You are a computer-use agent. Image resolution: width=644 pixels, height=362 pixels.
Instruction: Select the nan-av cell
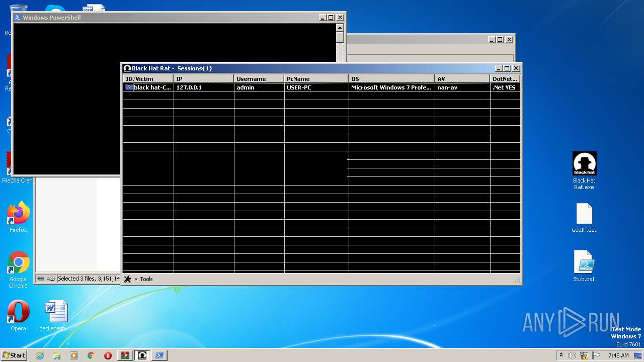click(x=462, y=87)
